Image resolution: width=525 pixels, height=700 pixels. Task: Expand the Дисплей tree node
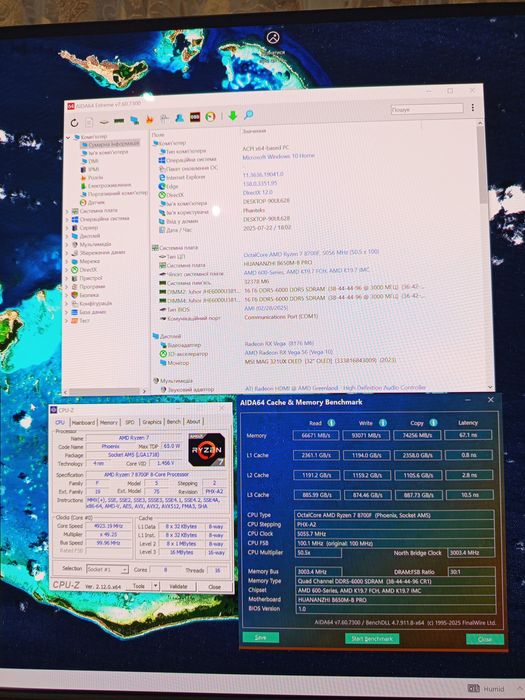[x=67, y=236]
